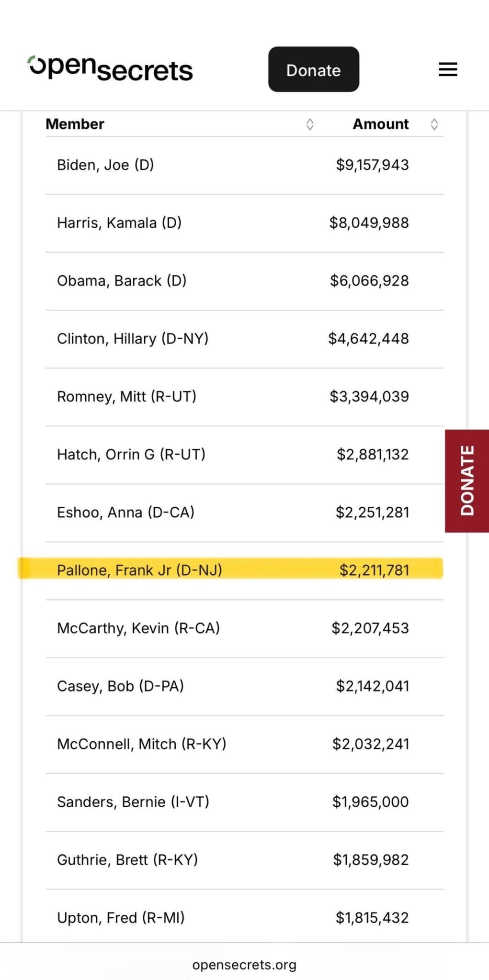
Task: Tap the opensecrets.org address bar
Action: tap(244, 965)
